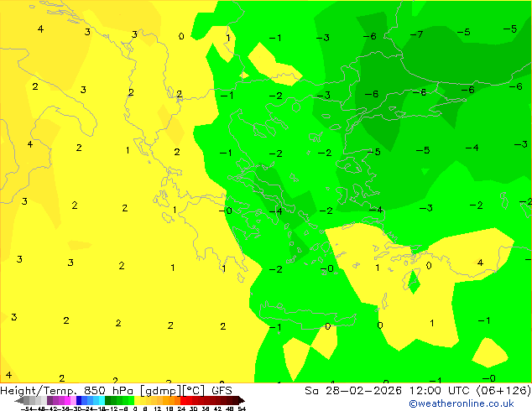
Task: Select the dark blue swatch in color legend
Action: 79,400
